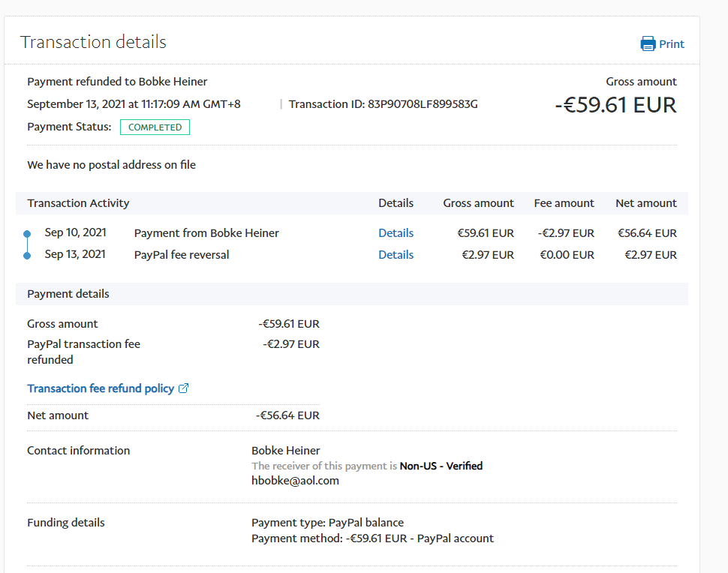Click the COMPLETED payment status badge
The height and width of the screenshot is (573, 728).
click(x=155, y=127)
